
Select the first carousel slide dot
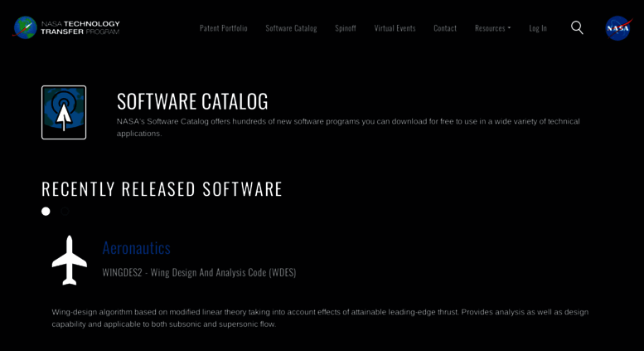(x=46, y=212)
